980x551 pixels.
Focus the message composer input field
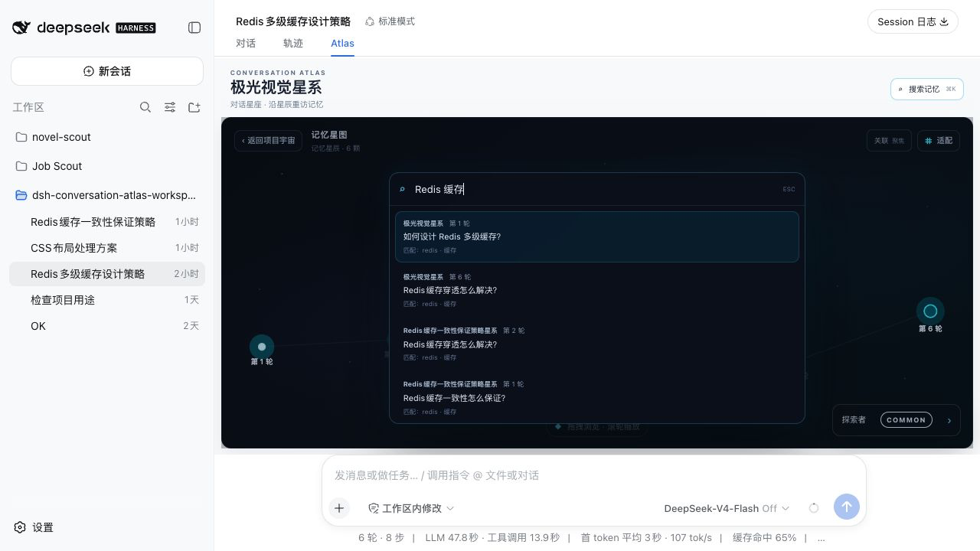pos(594,475)
